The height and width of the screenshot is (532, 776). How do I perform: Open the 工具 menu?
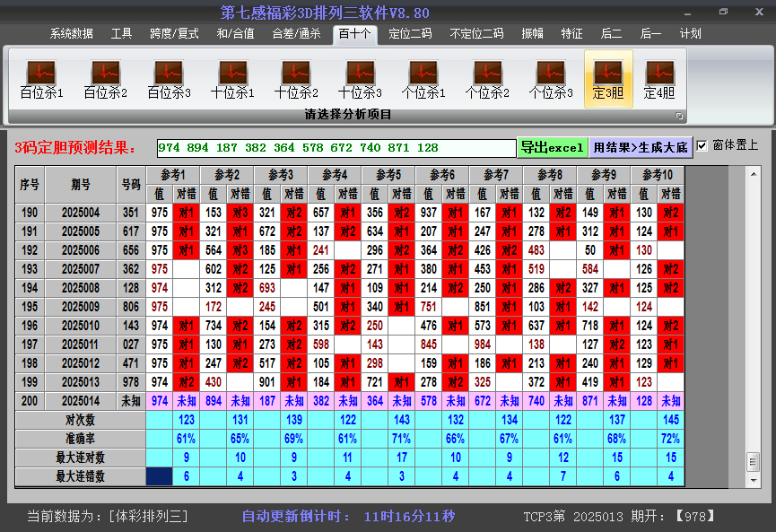coord(121,34)
